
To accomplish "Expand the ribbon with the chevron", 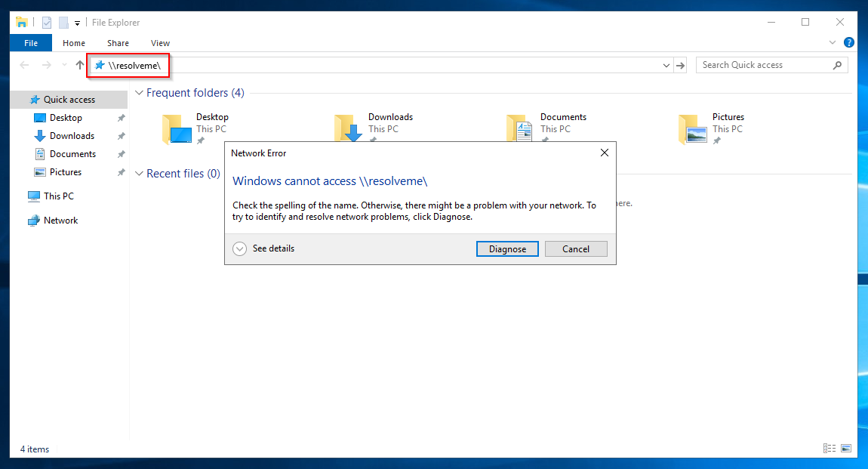I will pos(832,42).
